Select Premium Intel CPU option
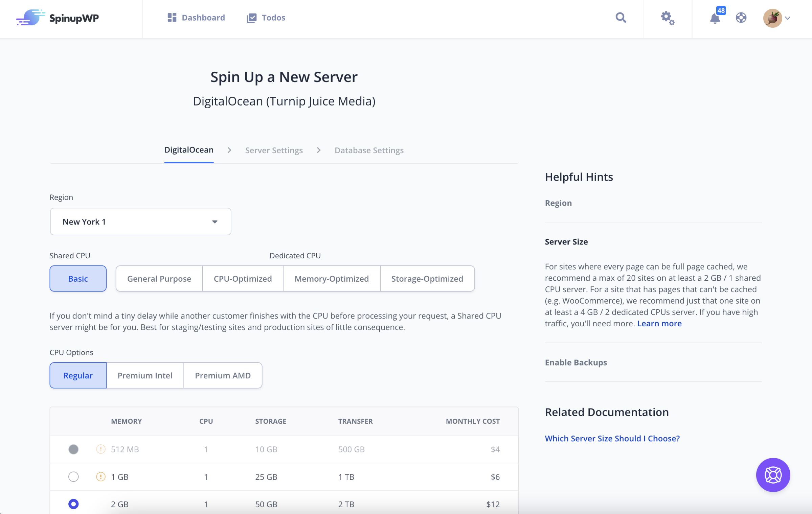Image resolution: width=812 pixels, height=514 pixels. click(145, 375)
